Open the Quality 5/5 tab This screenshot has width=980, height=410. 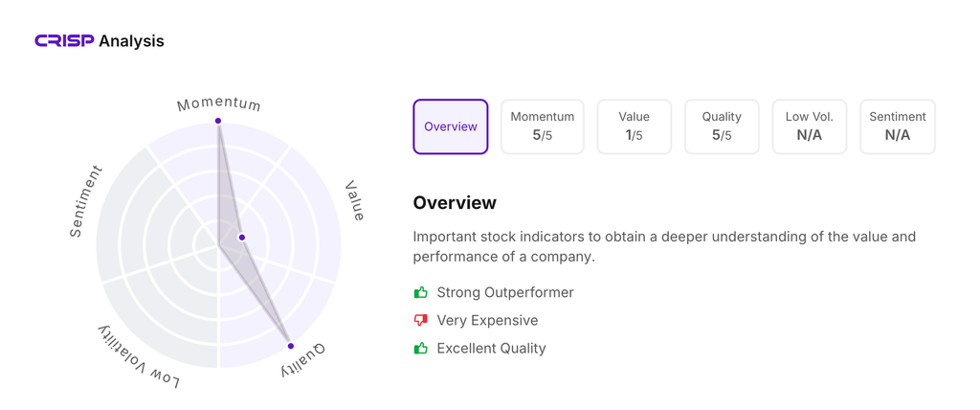[x=722, y=126]
